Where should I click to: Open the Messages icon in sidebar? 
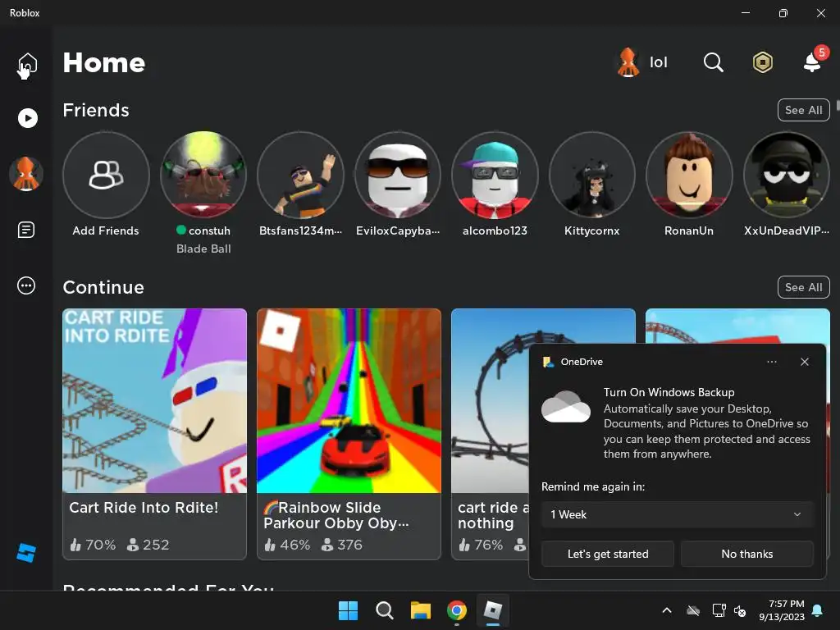26,230
